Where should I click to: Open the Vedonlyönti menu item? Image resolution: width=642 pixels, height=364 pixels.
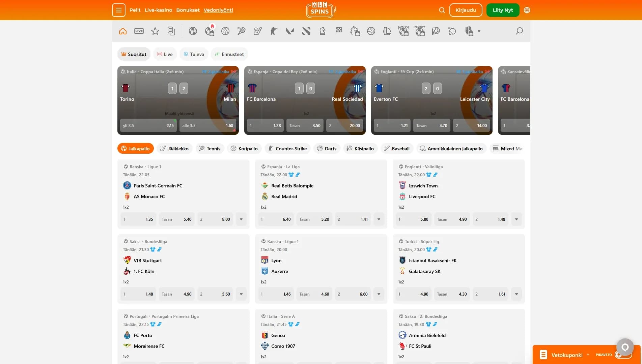tap(218, 10)
